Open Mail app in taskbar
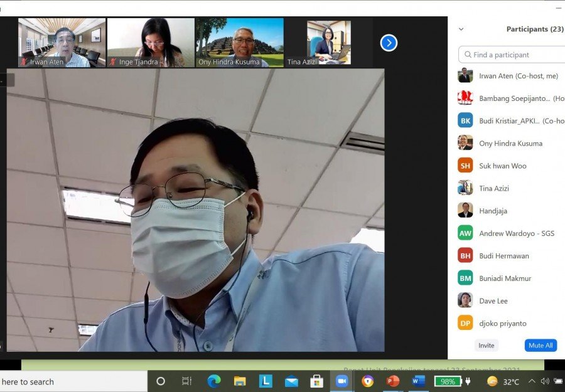This screenshot has width=565, height=392. (291, 381)
